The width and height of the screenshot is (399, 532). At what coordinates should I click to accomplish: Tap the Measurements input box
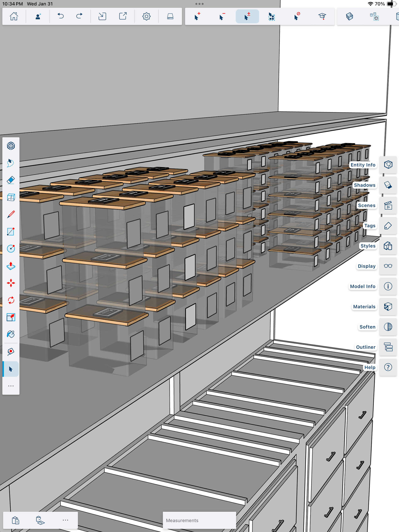[x=199, y=520]
